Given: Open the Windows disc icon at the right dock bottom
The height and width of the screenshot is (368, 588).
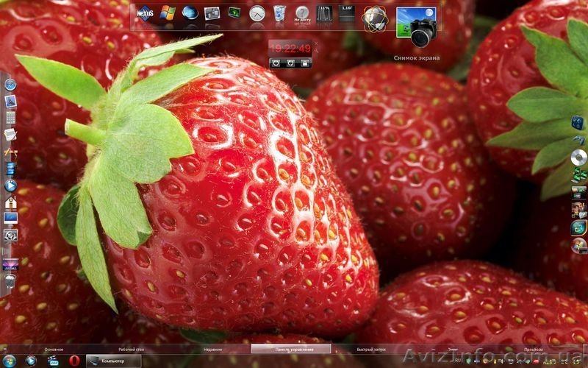Looking at the screenshot, I should click(580, 246).
